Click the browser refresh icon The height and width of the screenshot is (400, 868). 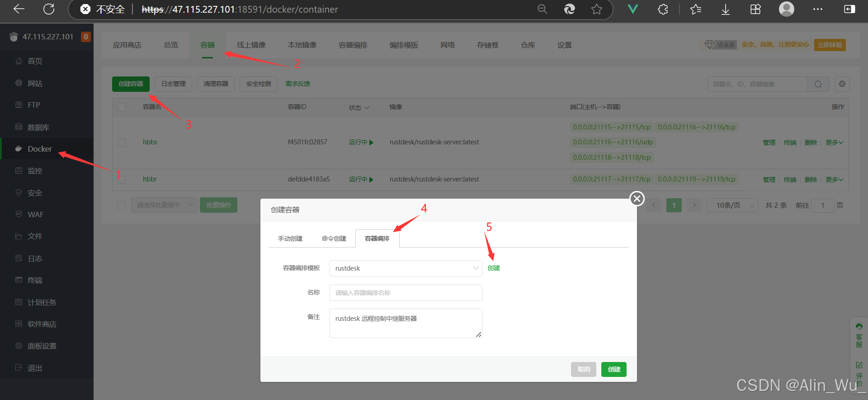point(49,9)
